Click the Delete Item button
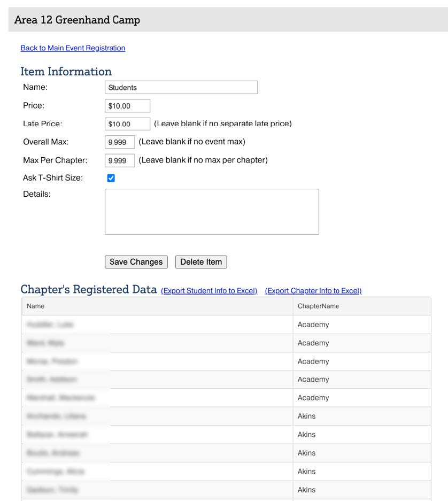This screenshot has width=448, height=501. click(x=201, y=262)
